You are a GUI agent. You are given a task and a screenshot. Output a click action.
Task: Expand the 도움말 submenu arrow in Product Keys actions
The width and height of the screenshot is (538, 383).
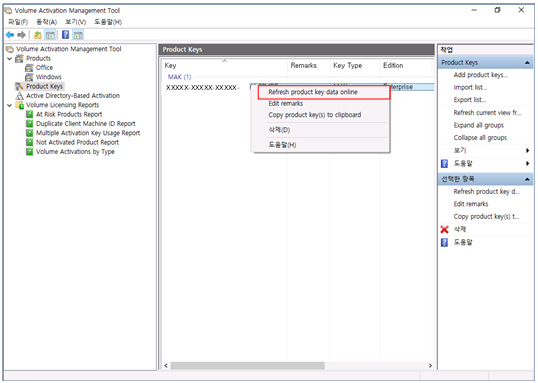(527, 163)
